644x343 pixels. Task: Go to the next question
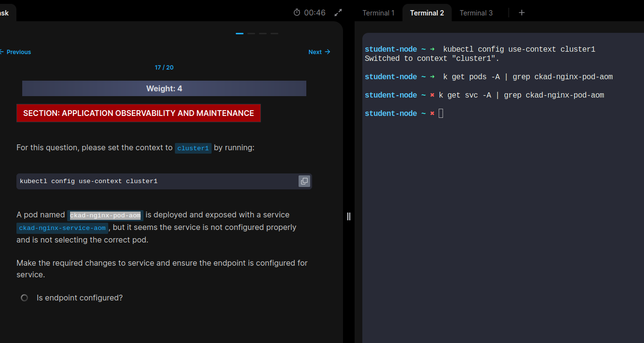click(x=315, y=52)
